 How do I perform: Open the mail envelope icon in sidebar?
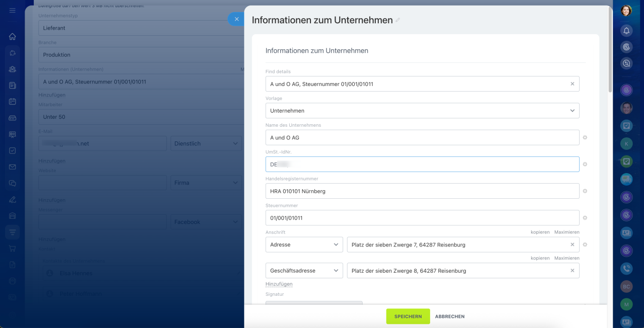coord(13,167)
